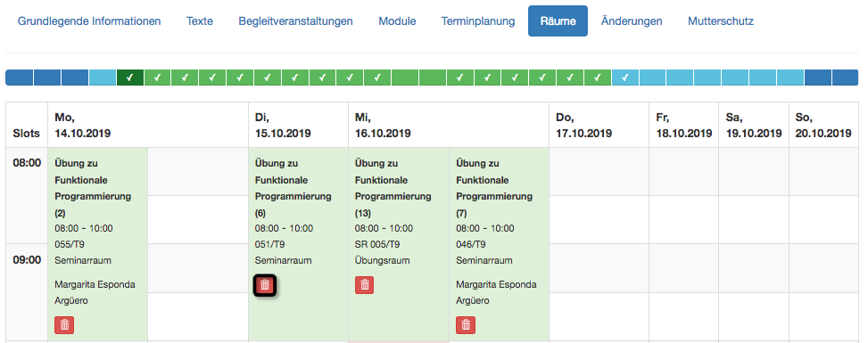Remove Wednesday SR 005/T9 Übung group 13
This screenshot has height=343, width=868.
pyautogui.click(x=364, y=285)
